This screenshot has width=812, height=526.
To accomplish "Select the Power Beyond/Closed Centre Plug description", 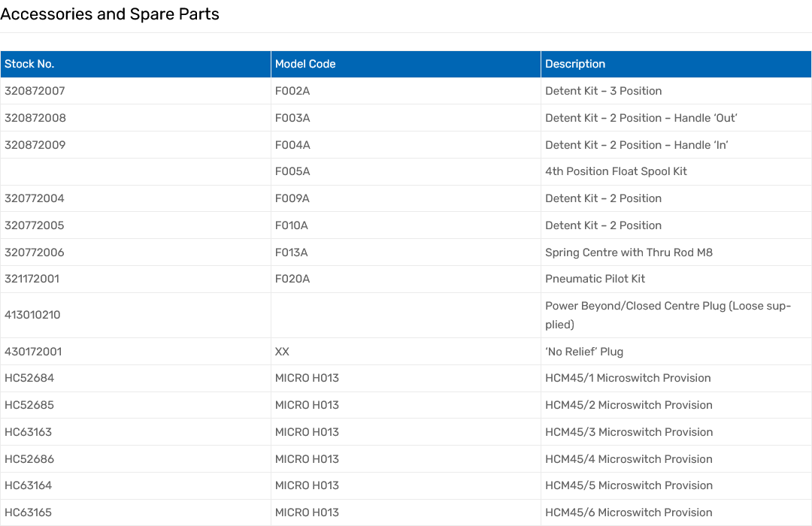I will pos(668,315).
